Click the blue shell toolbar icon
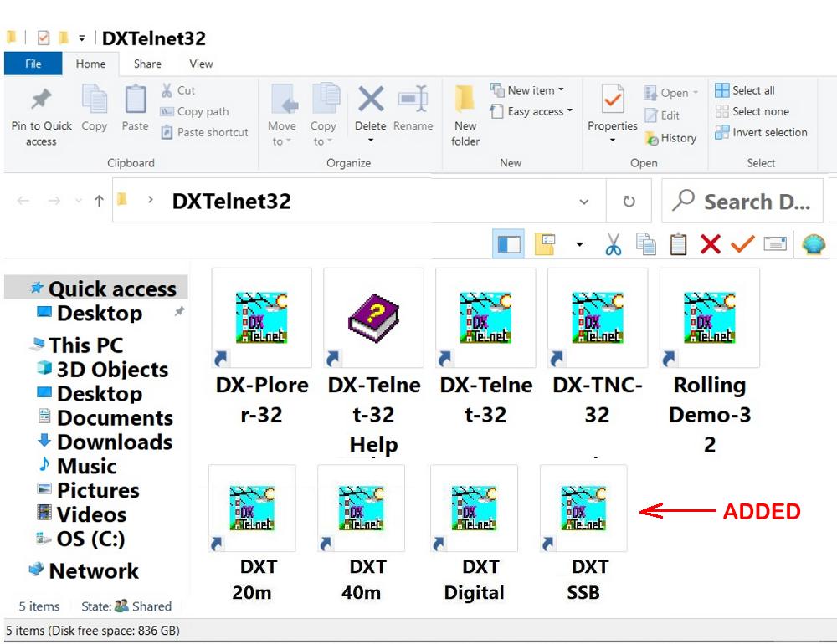Image resolution: width=837 pixels, height=644 pixels. tap(813, 244)
